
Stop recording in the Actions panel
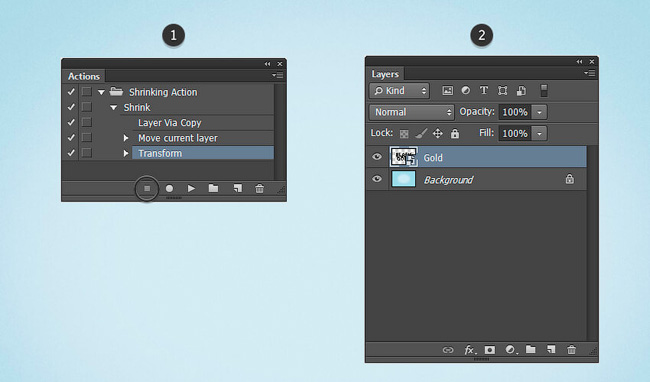[147, 189]
